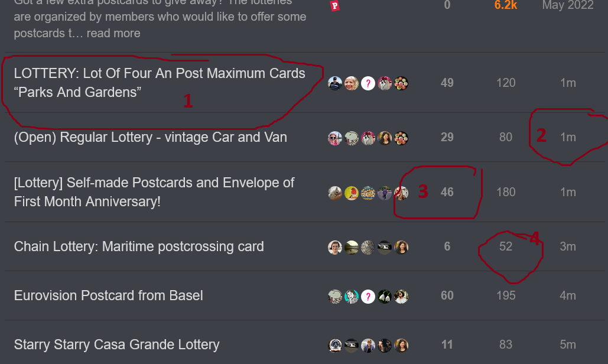Image resolution: width=608 pixels, height=364 pixels.
Task: Expand the 'read more' link in pinned description
Action: tap(113, 33)
